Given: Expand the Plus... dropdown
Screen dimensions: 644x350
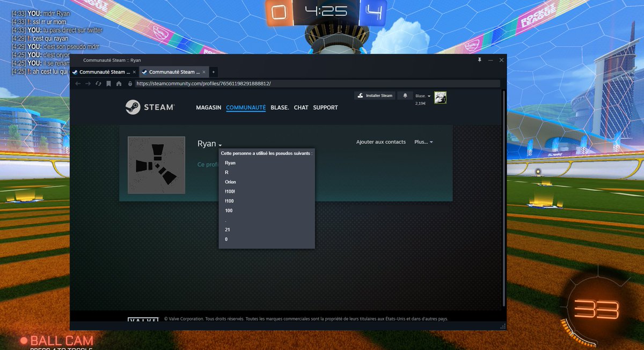Looking at the screenshot, I should coord(423,142).
